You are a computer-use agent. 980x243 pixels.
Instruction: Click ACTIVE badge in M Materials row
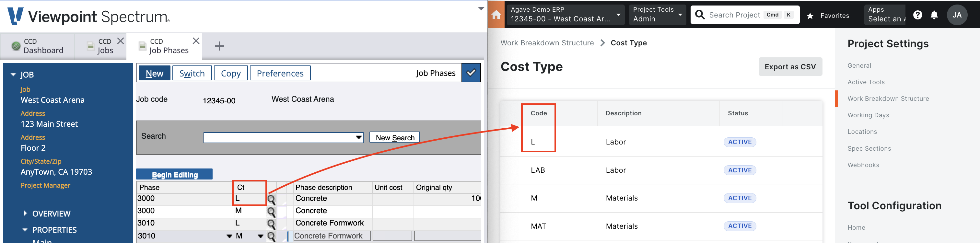pos(740,198)
